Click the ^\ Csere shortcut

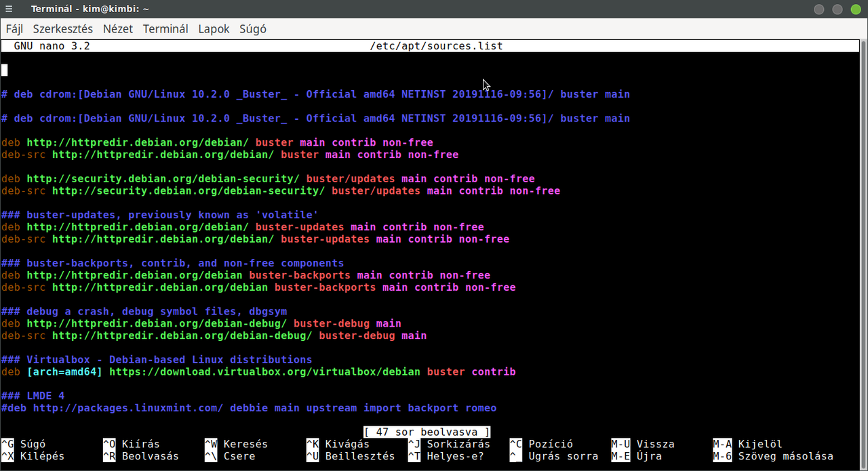point(230,456)
